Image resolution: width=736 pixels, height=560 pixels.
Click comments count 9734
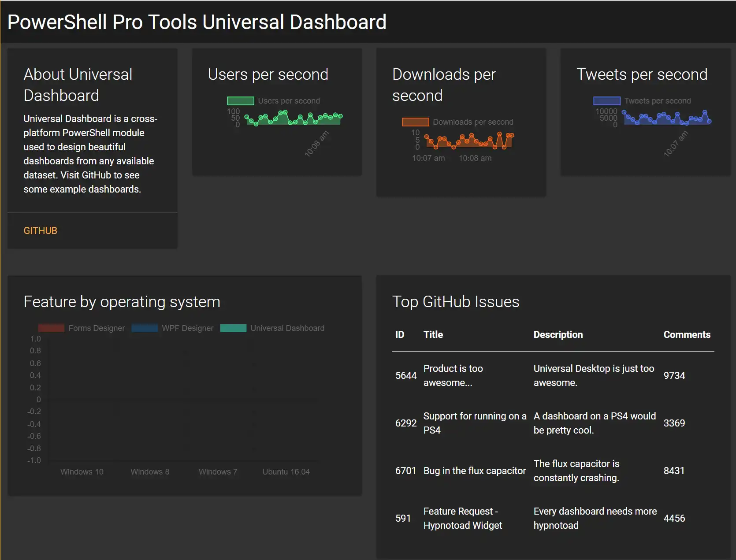coord(674,375)
